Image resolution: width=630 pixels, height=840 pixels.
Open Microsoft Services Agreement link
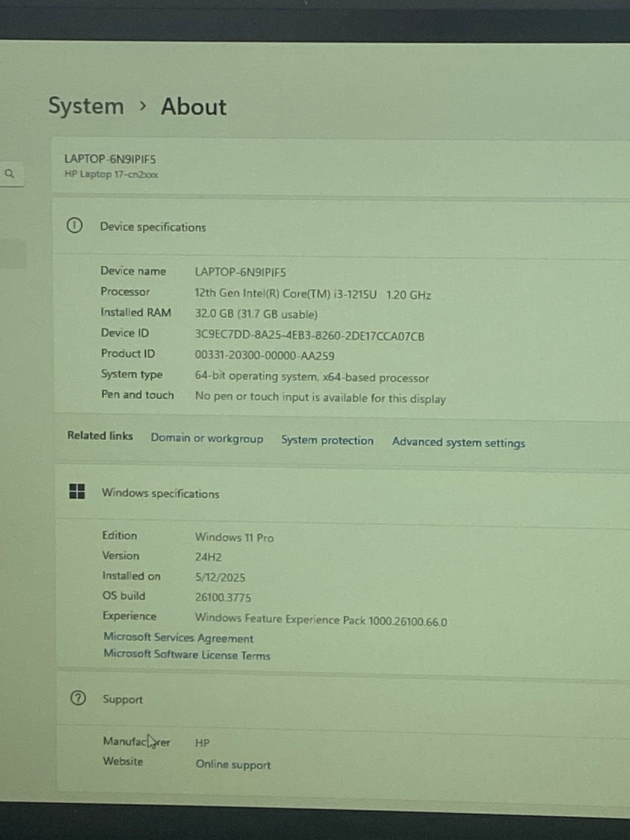(x=178, y=638)
